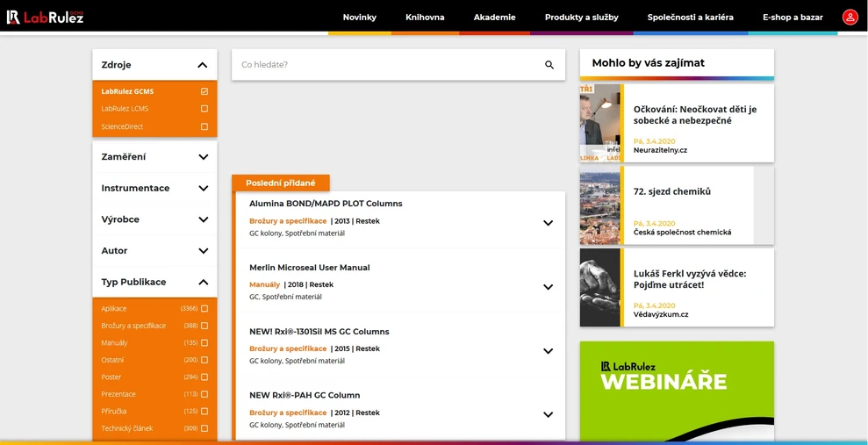Expand the Merlin Microseal User Manual entry
Viewport: 868px width, 445px height.
point(548,287)
